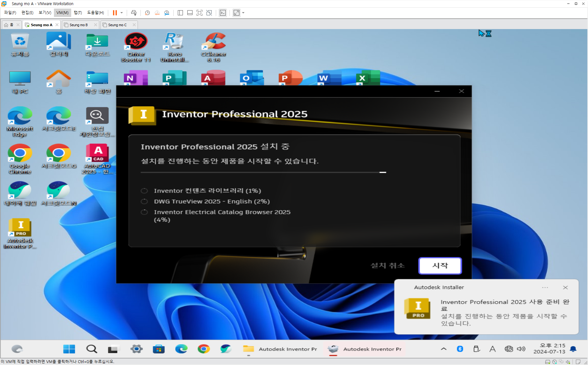Click the taskbar clock 오후 2:15
Image resolution: width=588 pixels, height=365 pixels.
(x=550, y=348)
